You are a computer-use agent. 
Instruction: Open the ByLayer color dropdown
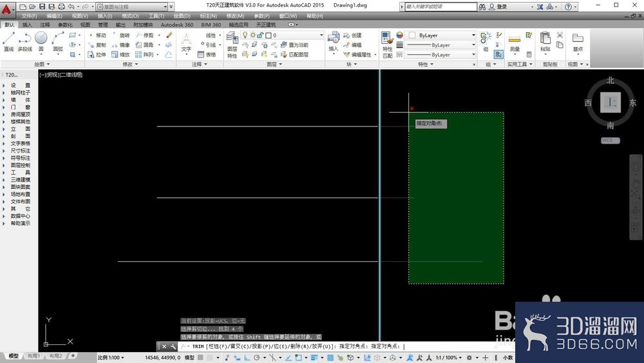[x=440, y=35]
